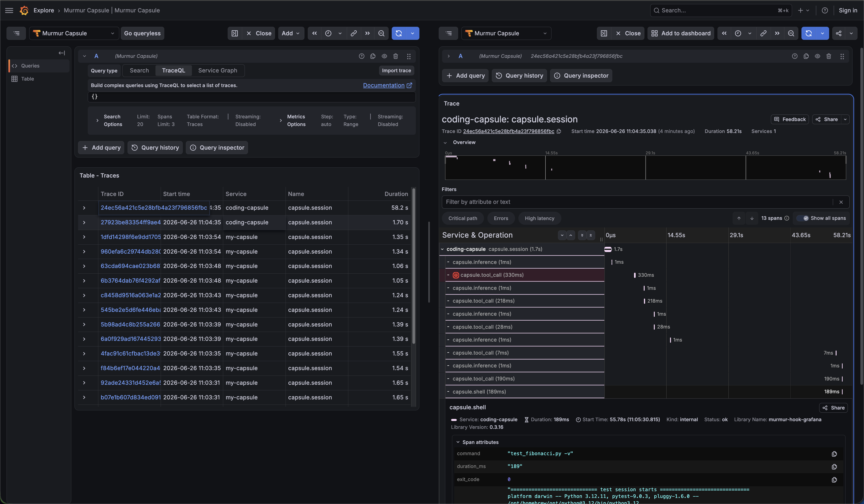Click the Grafana logo icon
This screenshot has height=504, width=864.
tap(24, 10)
